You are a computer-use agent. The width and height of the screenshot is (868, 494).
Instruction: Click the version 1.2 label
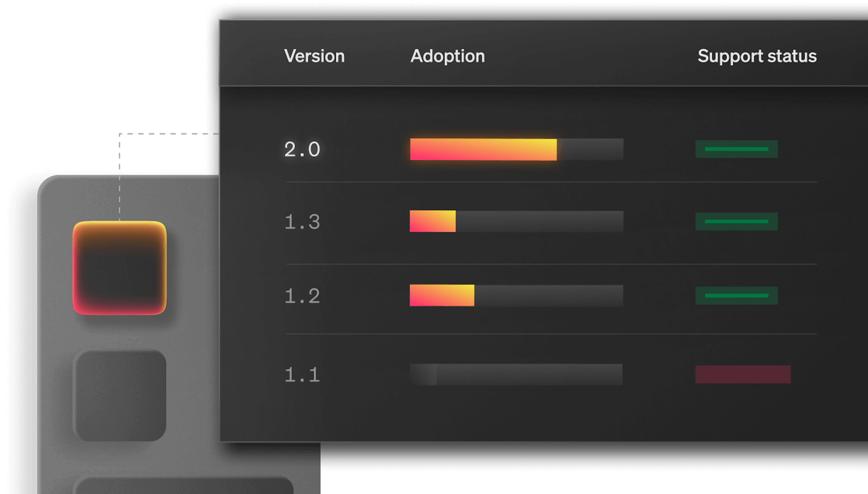point(302,296)
